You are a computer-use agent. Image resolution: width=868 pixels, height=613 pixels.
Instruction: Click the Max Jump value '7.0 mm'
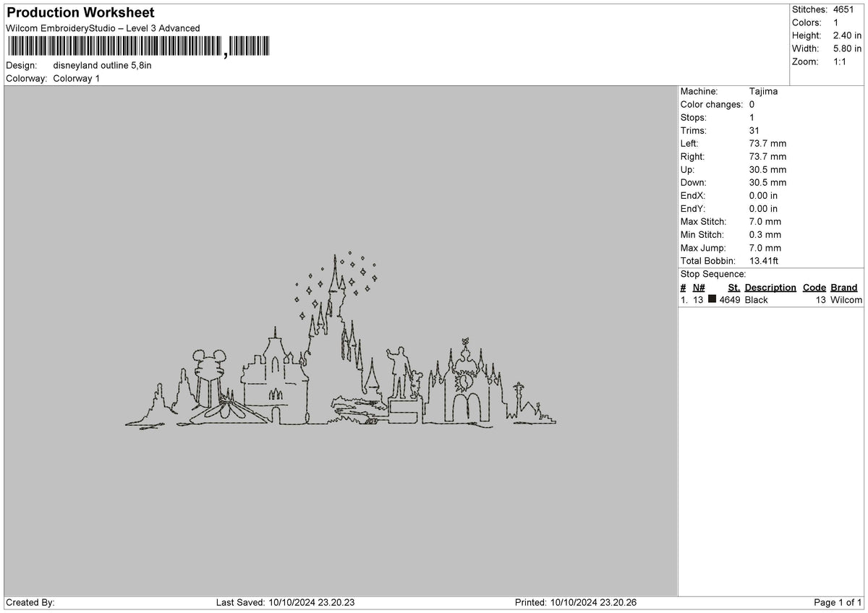[765, 247]
